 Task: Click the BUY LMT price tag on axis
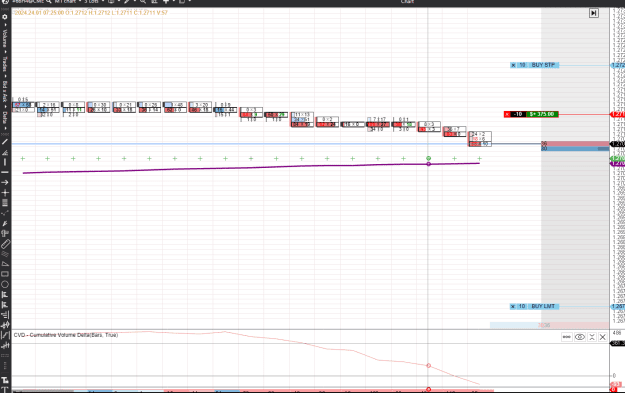(618, 307)
